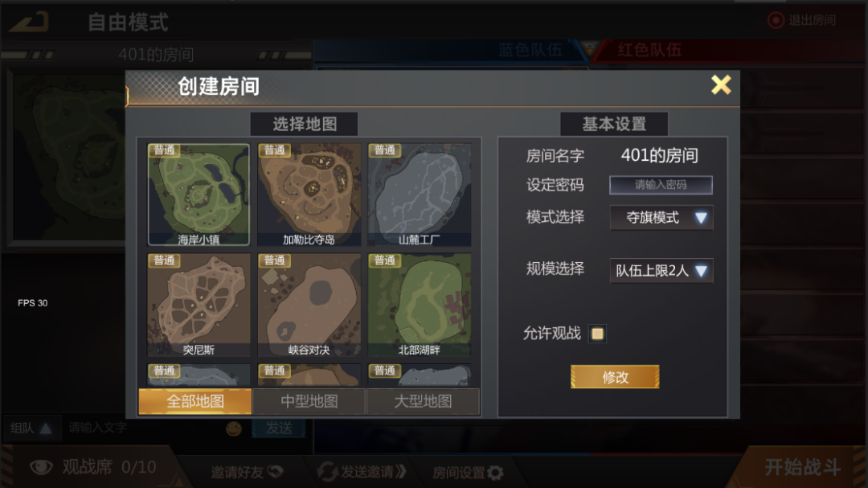
Task: Click the 发送邀请 refresh arrows icon
Action: point(327,471)
